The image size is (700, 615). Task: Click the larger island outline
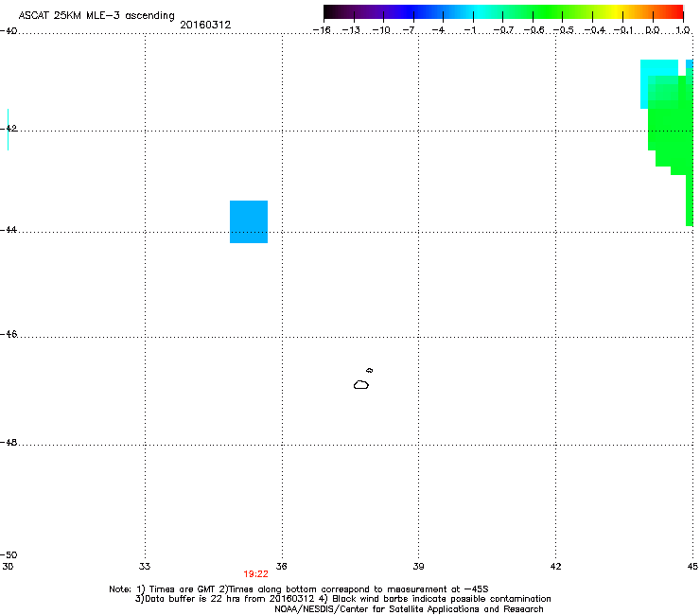coord(361,385)
